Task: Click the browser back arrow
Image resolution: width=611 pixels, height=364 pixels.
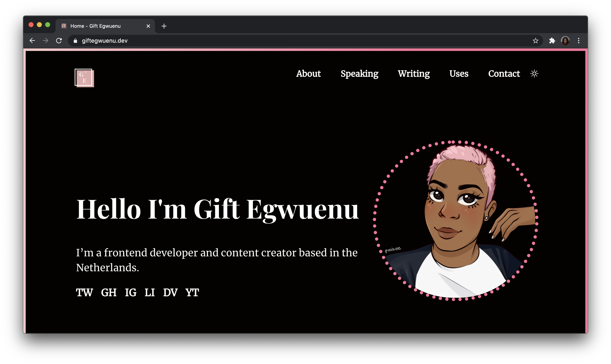Action: 32,40
